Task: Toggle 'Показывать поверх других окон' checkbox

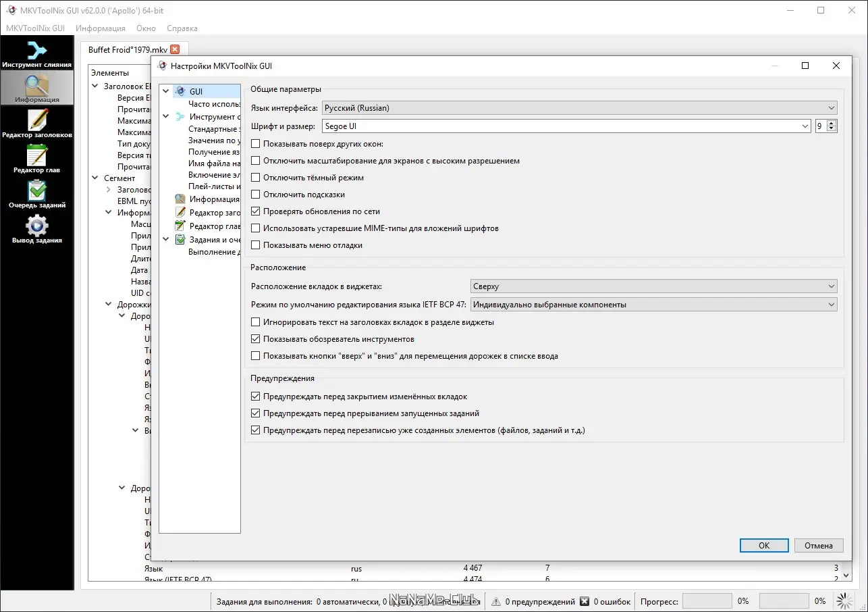Action: pyautogui.click(x=255, y=144)
